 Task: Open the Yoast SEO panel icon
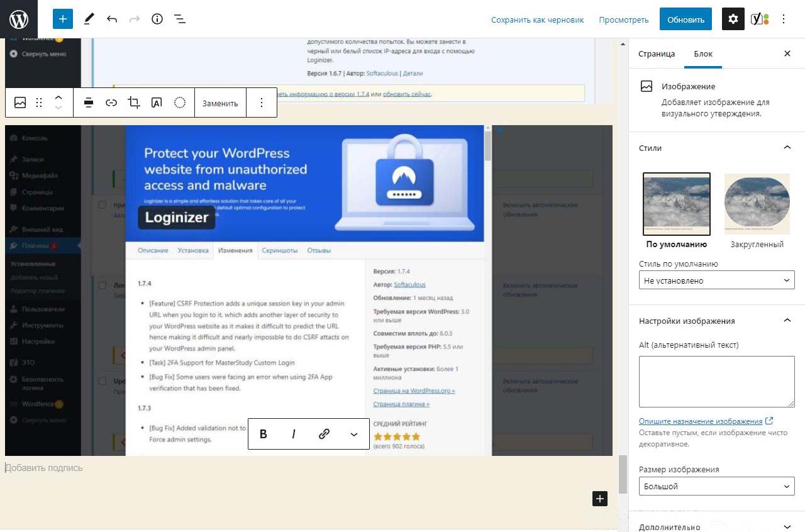tap(760, 19)
